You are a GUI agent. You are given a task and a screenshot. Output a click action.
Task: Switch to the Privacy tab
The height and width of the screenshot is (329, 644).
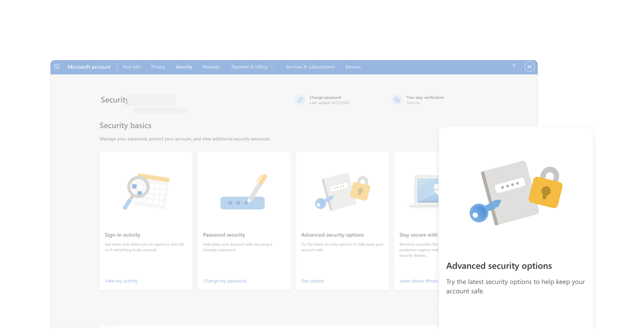pos(158,67)
